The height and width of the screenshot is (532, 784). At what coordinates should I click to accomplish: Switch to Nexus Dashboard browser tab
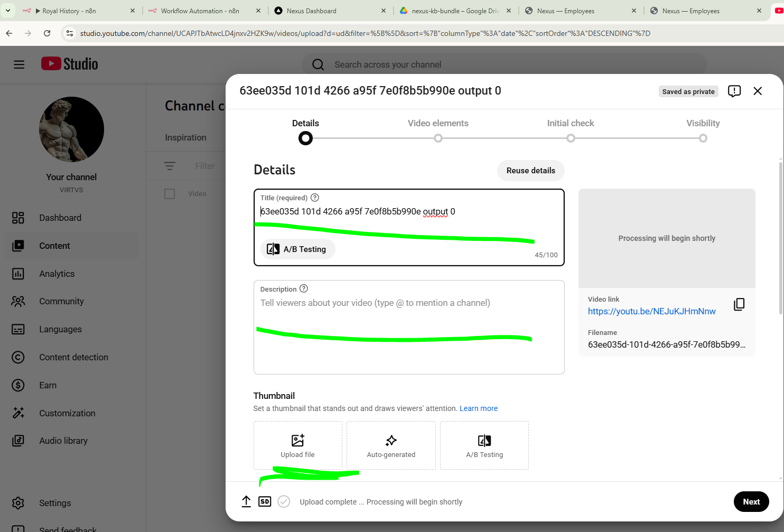click(x=329, y=11)
